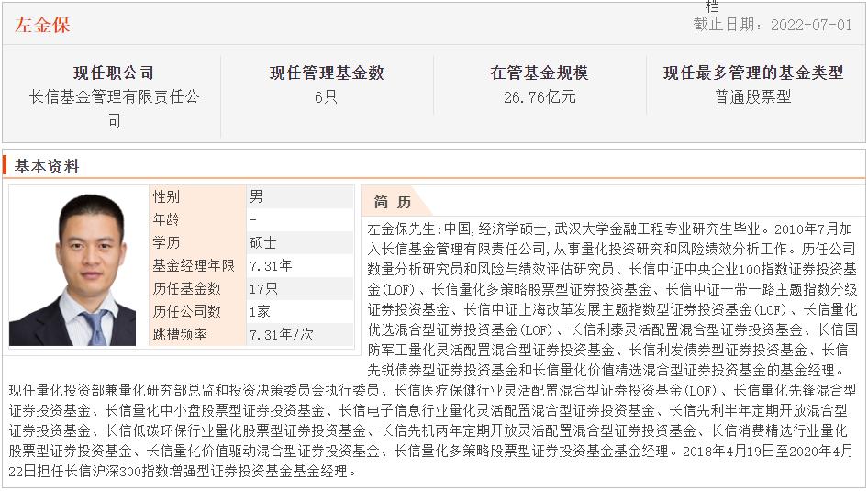Click the 6只 fund count value

pyautogui.click(x=326, y=97)
